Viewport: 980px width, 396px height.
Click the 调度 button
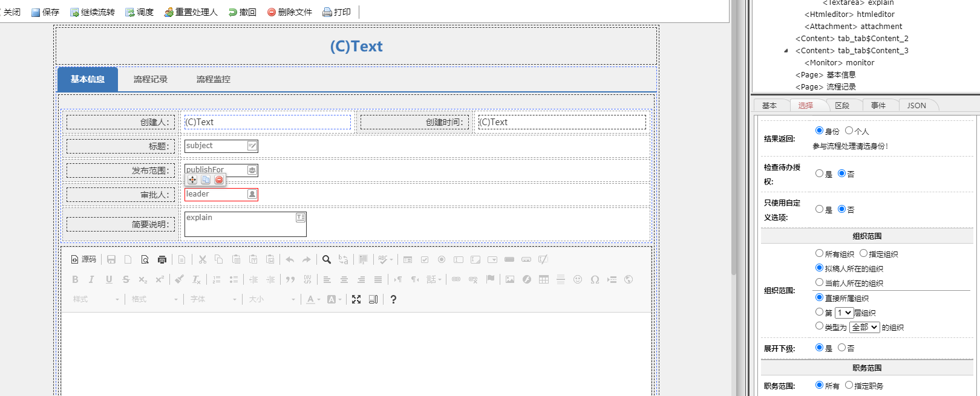pos(140,12)
